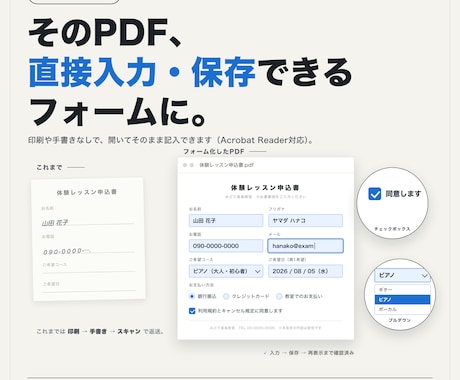The image size is (460, 380).
Task: Click the headline text そのPDF、
Action: coord(105,32)
